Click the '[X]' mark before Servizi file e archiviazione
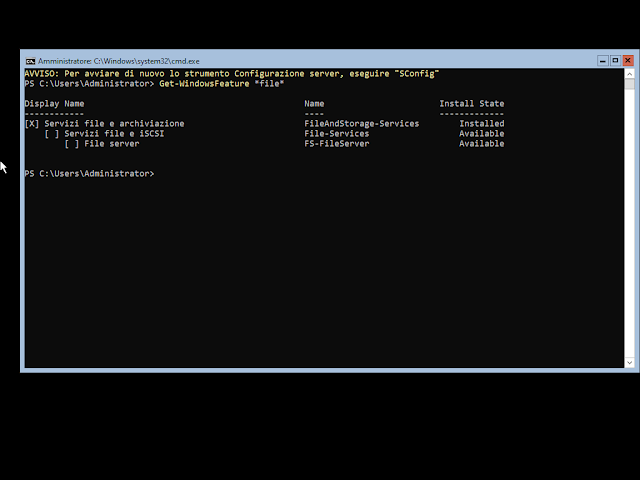This screenshot has height=480, width=640. pos(32,124)
